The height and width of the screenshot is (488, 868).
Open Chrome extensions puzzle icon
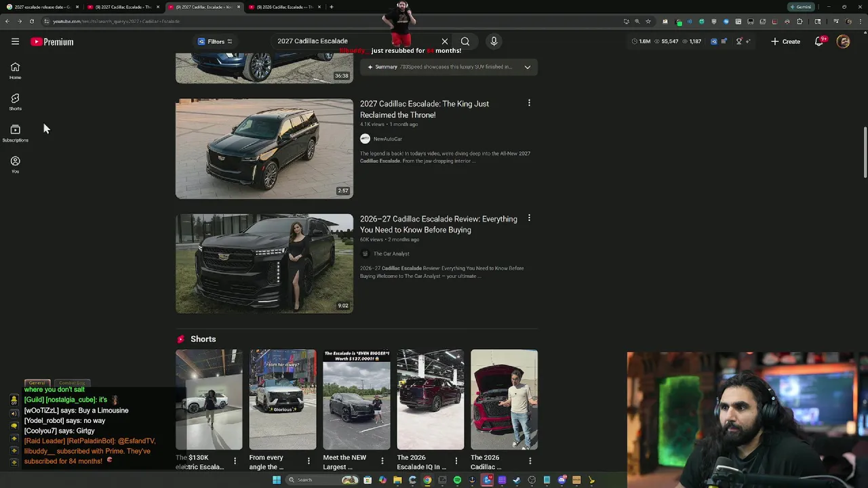pos(799,21)
